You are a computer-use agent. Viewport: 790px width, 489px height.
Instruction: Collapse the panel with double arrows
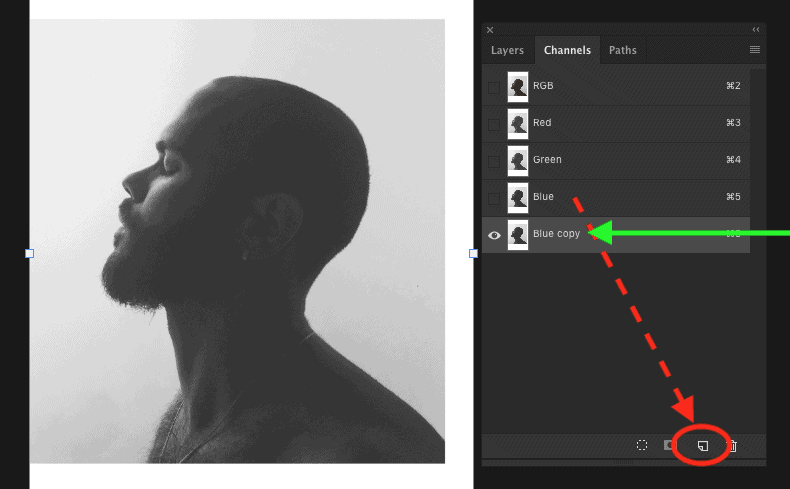756,30
